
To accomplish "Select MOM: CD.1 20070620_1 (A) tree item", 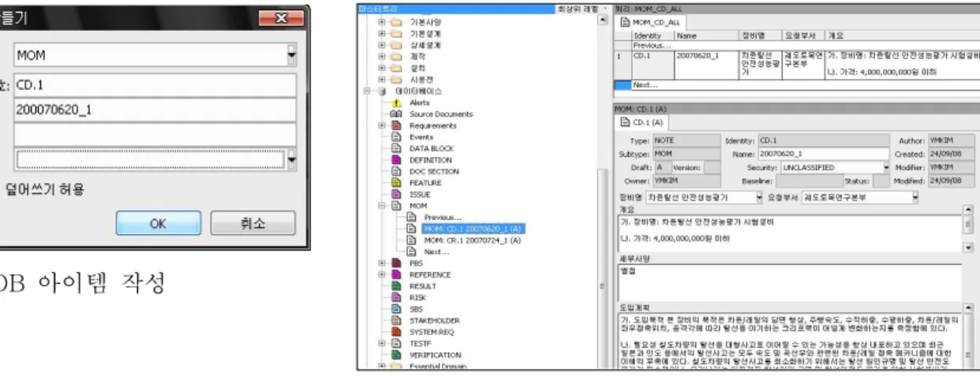I will click(473, 229).
